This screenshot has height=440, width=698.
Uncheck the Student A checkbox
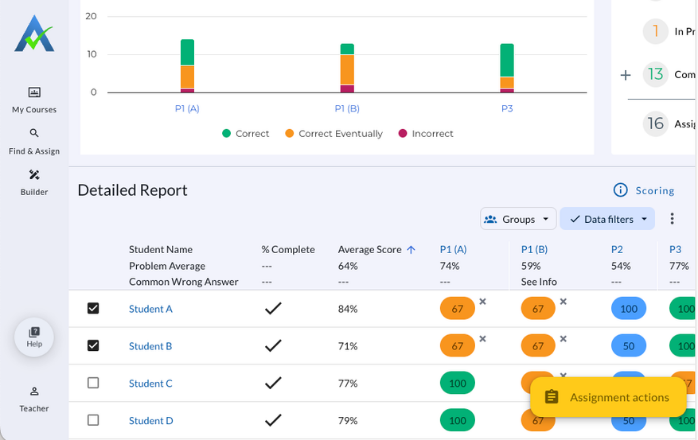[93, 308]
